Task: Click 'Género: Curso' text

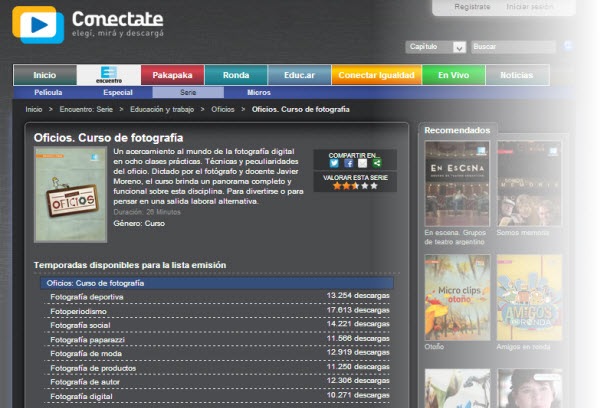Action: (139, 224)
